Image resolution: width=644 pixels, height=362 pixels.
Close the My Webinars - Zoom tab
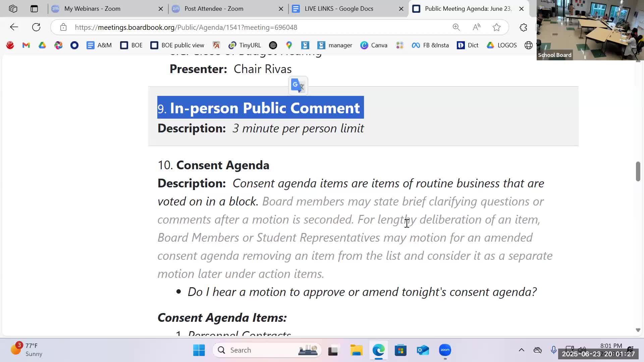(x=161, y=9)
